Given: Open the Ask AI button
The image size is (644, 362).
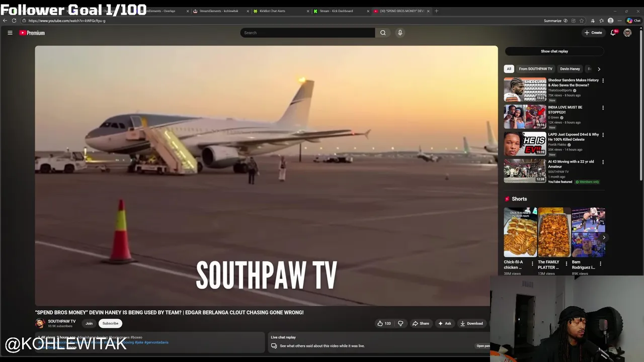Looking at the screenshot, I should pos(444,323).
